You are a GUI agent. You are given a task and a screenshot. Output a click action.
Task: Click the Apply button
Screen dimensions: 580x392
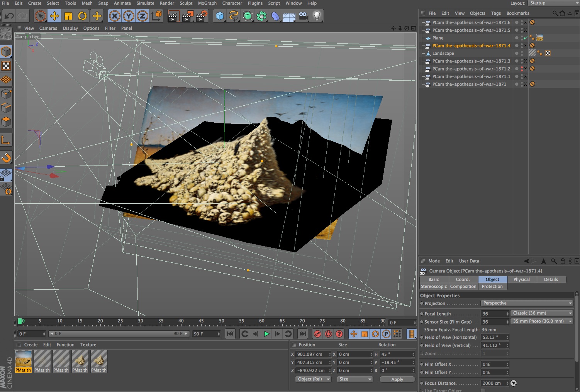397,379
